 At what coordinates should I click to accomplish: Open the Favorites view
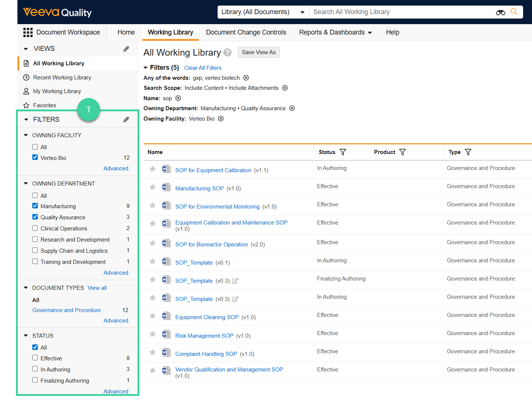tap(44, 105)
